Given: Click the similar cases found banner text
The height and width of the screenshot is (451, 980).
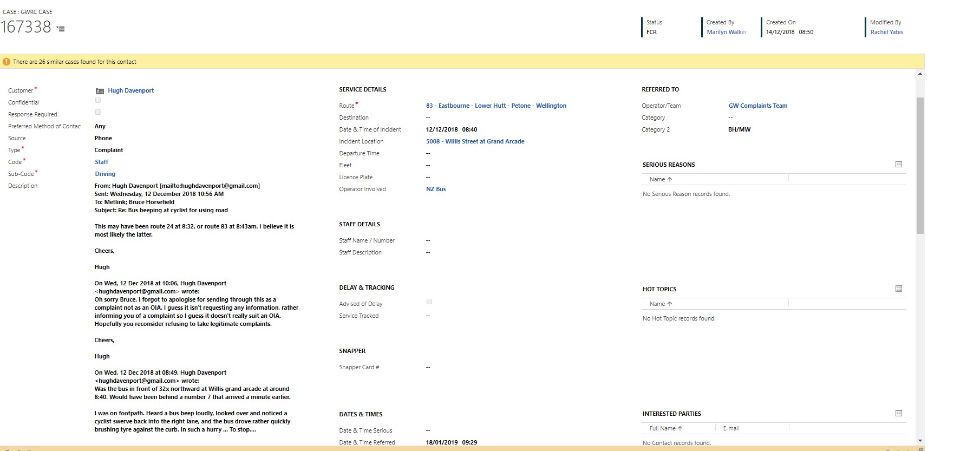Looking at the screenshot, I should (x=75, y=62).
